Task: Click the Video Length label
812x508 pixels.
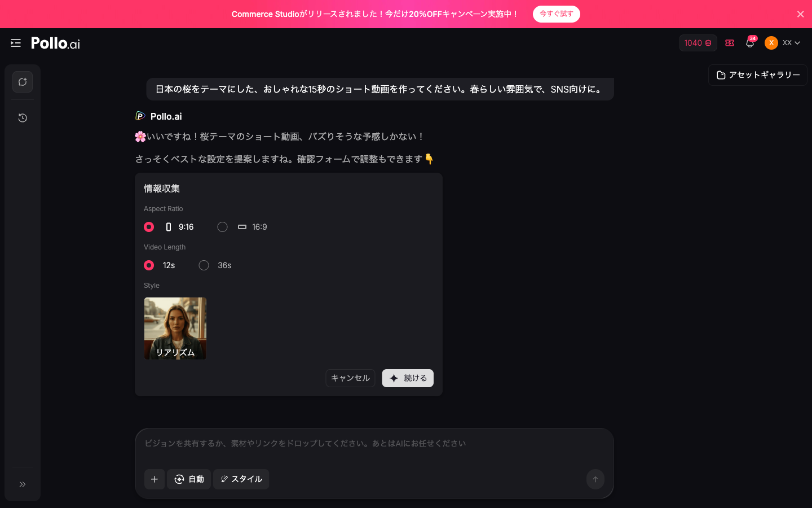Action: [x=165, y=247]
